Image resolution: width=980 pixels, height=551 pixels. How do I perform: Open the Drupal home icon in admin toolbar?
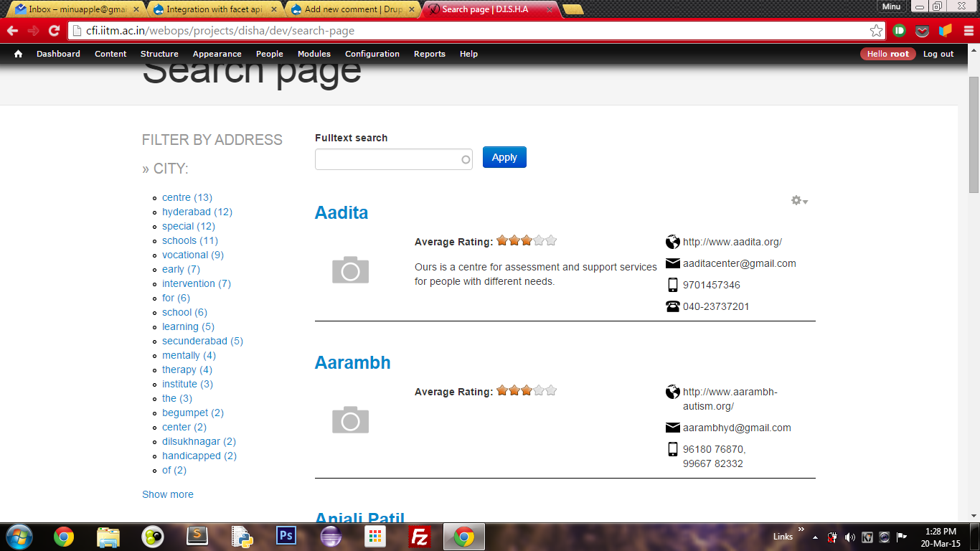[x=18, y=54]
